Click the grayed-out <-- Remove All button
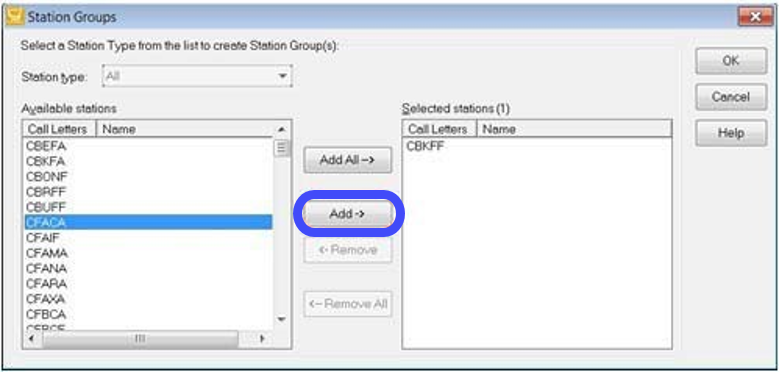 pyautogui.click(x=348, y=303)
